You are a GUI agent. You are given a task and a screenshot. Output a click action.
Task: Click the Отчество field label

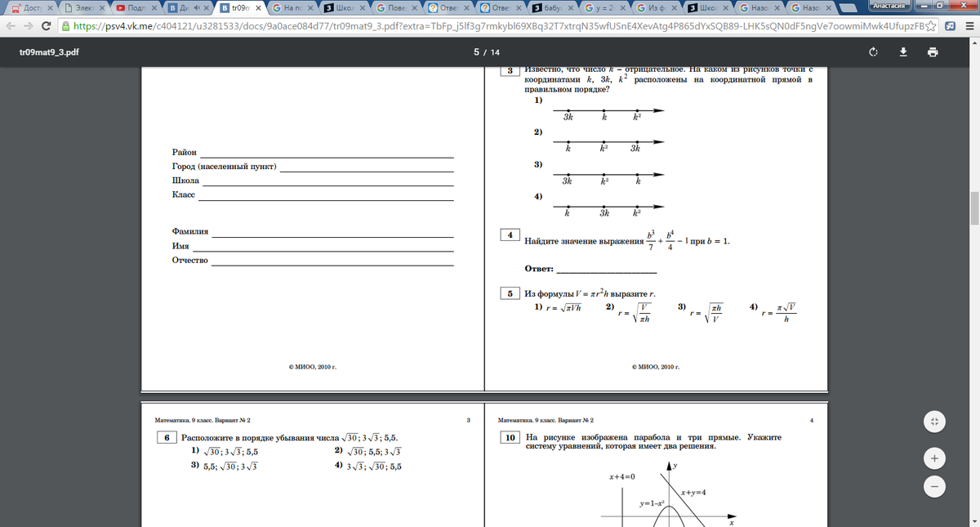[x=190, y=260]
